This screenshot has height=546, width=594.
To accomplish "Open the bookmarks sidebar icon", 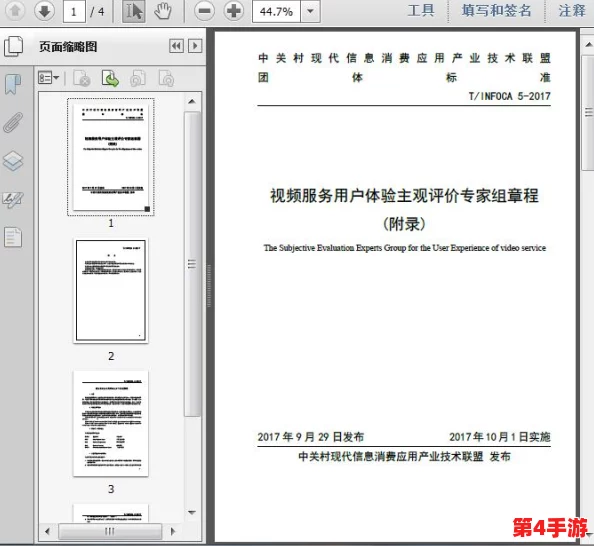I will coord(13,84).
